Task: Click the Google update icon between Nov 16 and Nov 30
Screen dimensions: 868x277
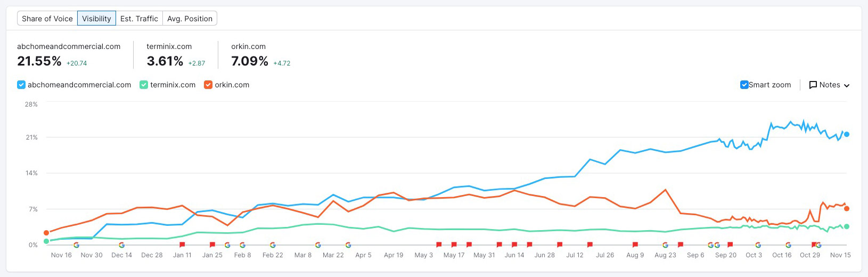Action: 76,245
